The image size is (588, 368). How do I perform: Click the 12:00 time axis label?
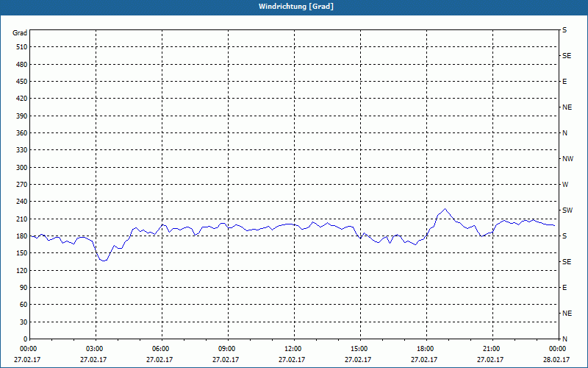pyautogui.click(x=294, y=349)
